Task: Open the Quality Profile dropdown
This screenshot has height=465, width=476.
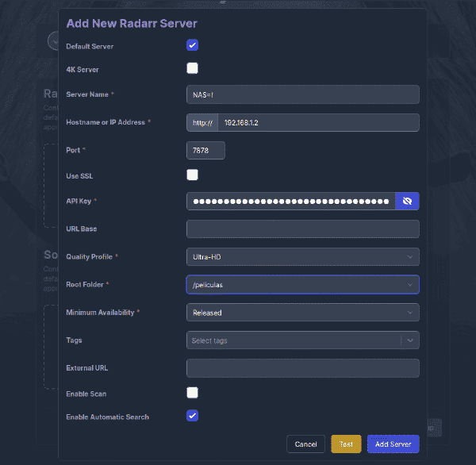Action: coord(303,257)
